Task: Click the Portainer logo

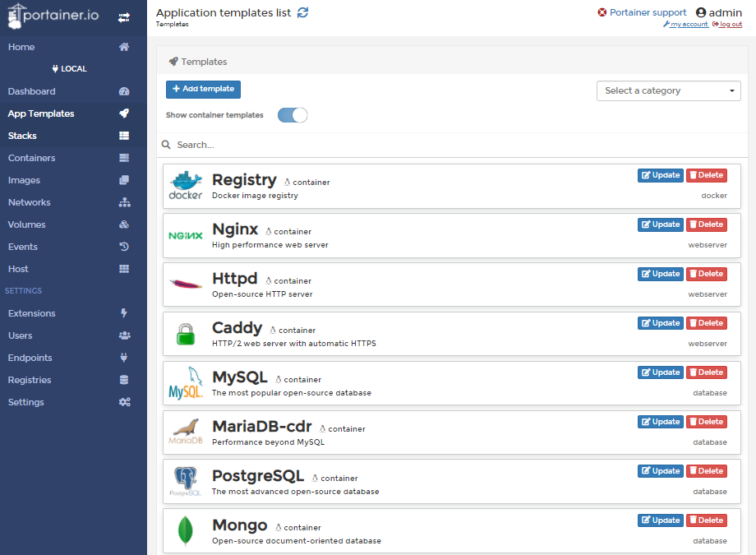Action: [x=53, y=16]
